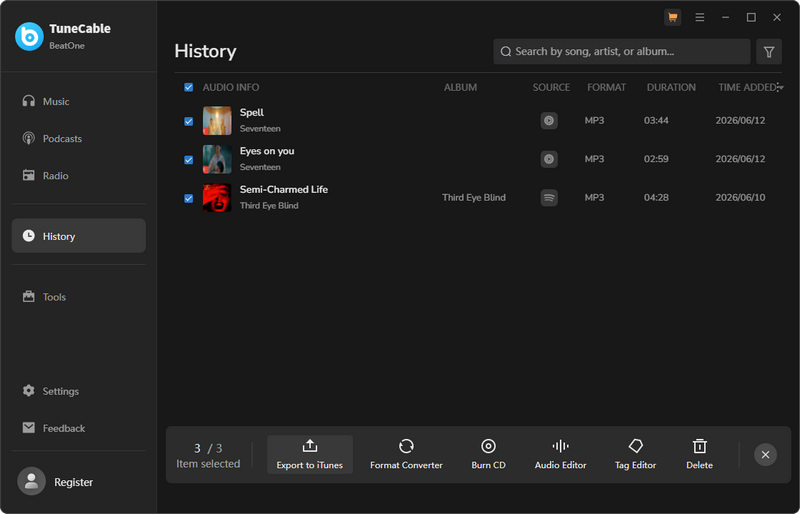
Task: Click the Third Eye Blind album cell
Action: (x=474, y=198)
